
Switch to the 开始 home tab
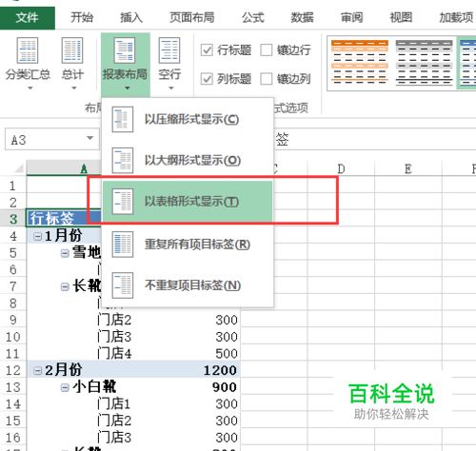pyautogui.click(x=82, y=17)
